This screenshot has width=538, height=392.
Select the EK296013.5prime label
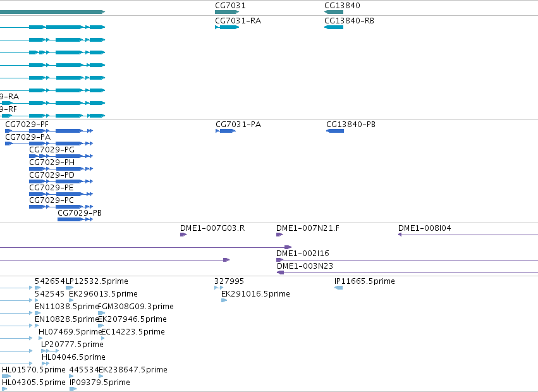[x=103, y=294]
